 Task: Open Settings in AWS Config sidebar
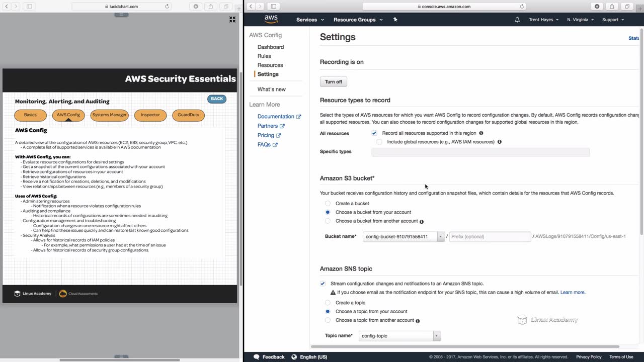tap(268, 74)
